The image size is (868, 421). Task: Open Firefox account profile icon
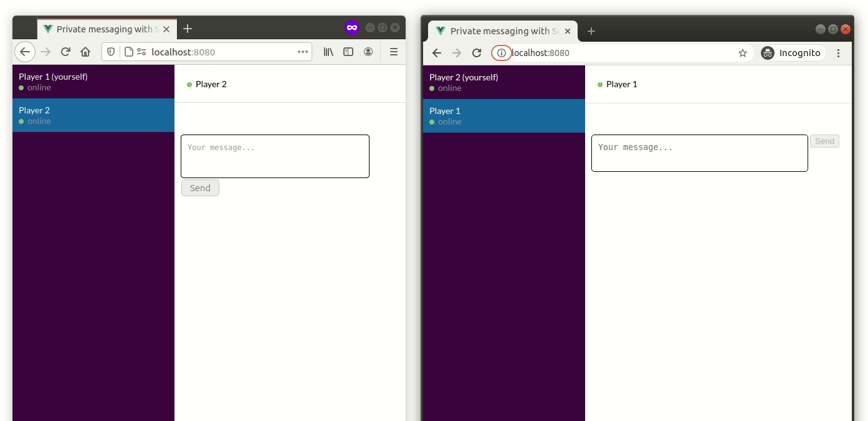point(368,52)
